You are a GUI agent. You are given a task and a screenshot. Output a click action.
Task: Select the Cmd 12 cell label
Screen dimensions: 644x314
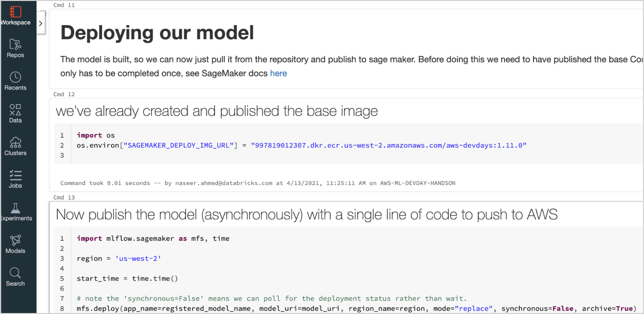(x=64, y=94)
